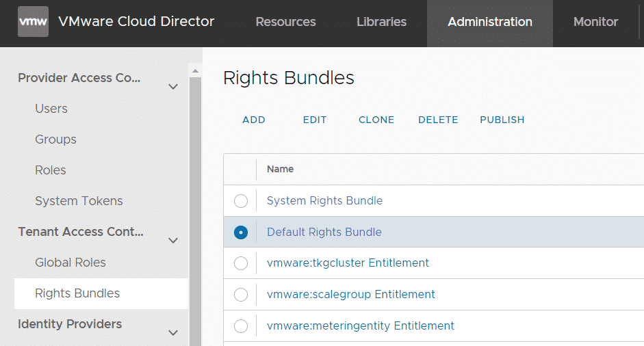
Task: Collapse the Provider Access Control section
Action: [173, 87]
